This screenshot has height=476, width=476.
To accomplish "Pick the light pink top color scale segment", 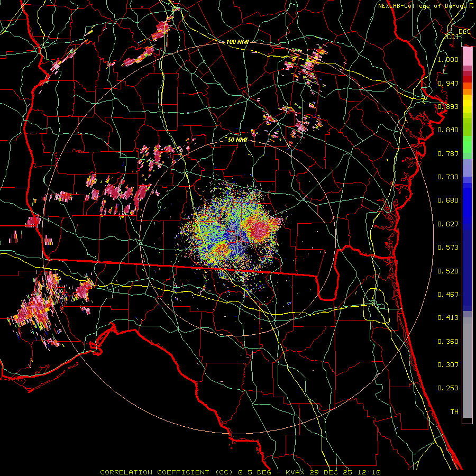I will [x=467, y=57].
